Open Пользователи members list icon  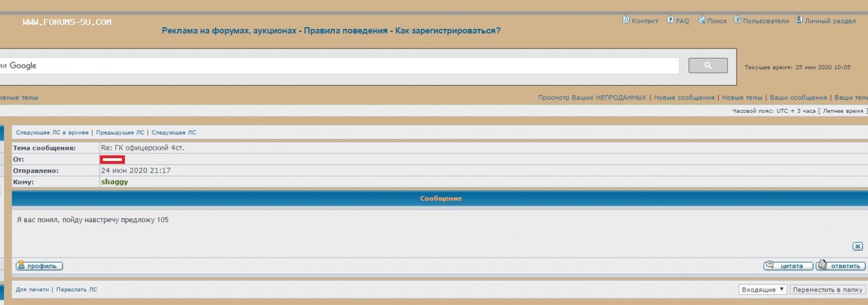pyautogui.click(x=738, y=20)
